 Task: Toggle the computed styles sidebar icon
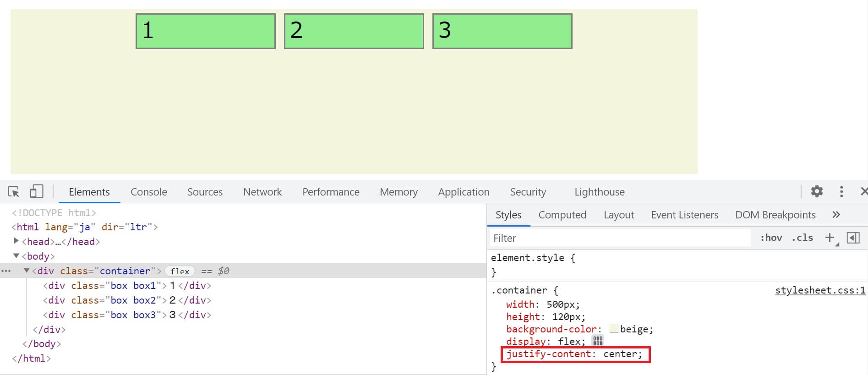click(x=853, y=238)
